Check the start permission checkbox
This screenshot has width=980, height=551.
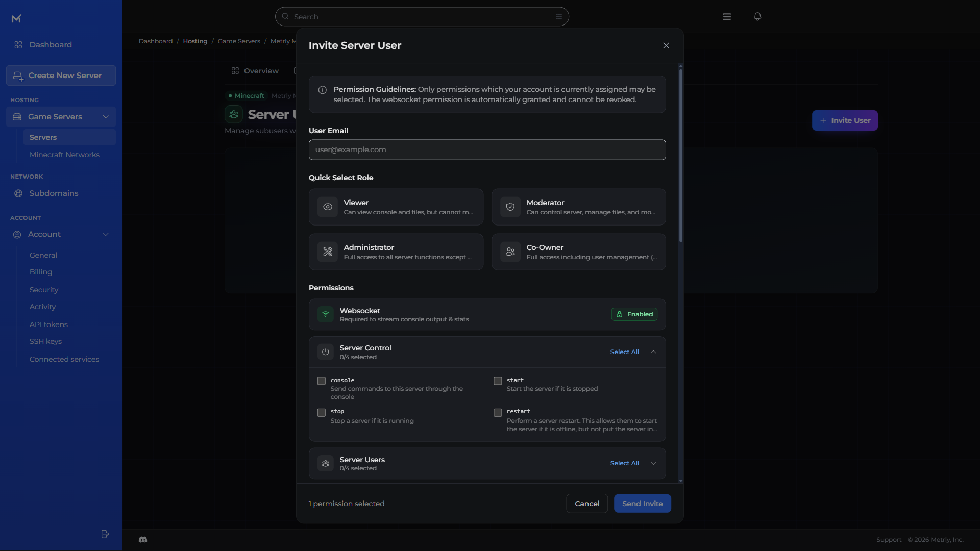pyautogui.click(x=498, y=381)
